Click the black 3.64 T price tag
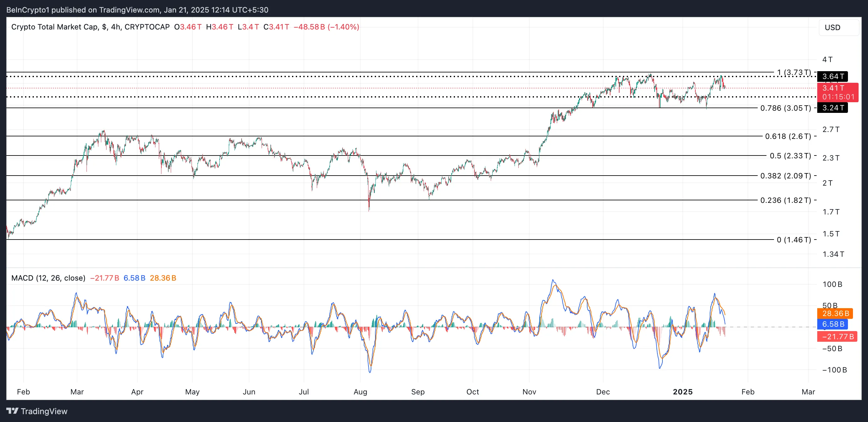This screenshot has width=868, height=422. [x=832, y=76]
